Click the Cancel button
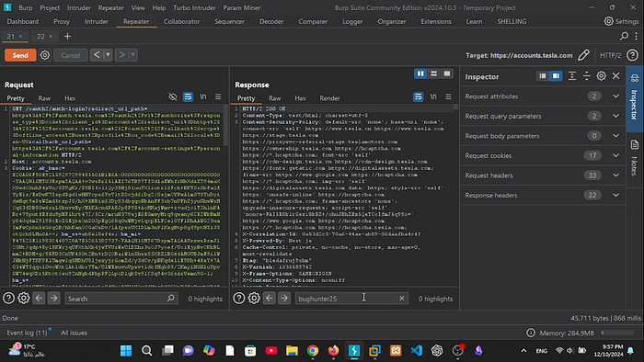644x362 pixels. [70, 55]
